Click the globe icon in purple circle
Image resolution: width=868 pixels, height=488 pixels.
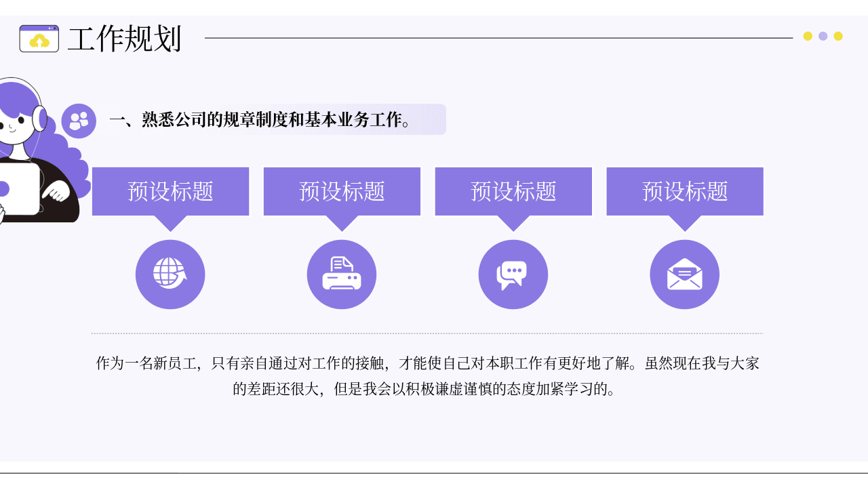point(170,274)
